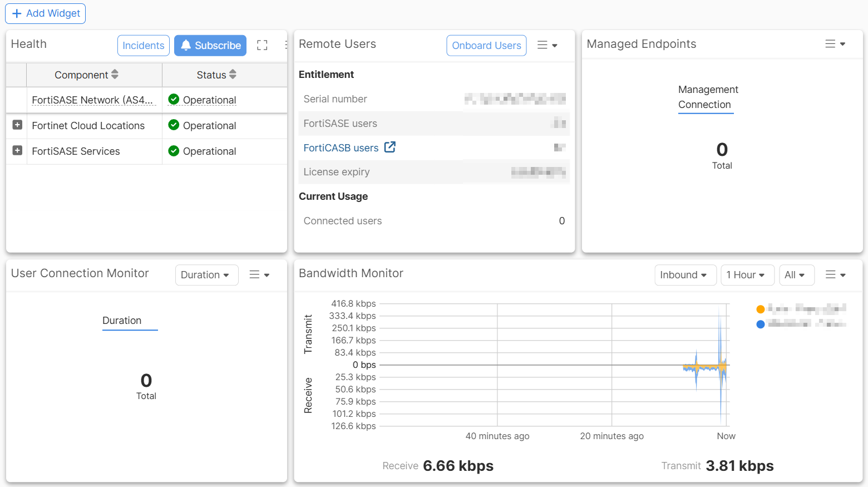The width and height of the screenshot is (868, 487).
Task: Expand the FortiSASE Services row
Action: tap(17, 151)
